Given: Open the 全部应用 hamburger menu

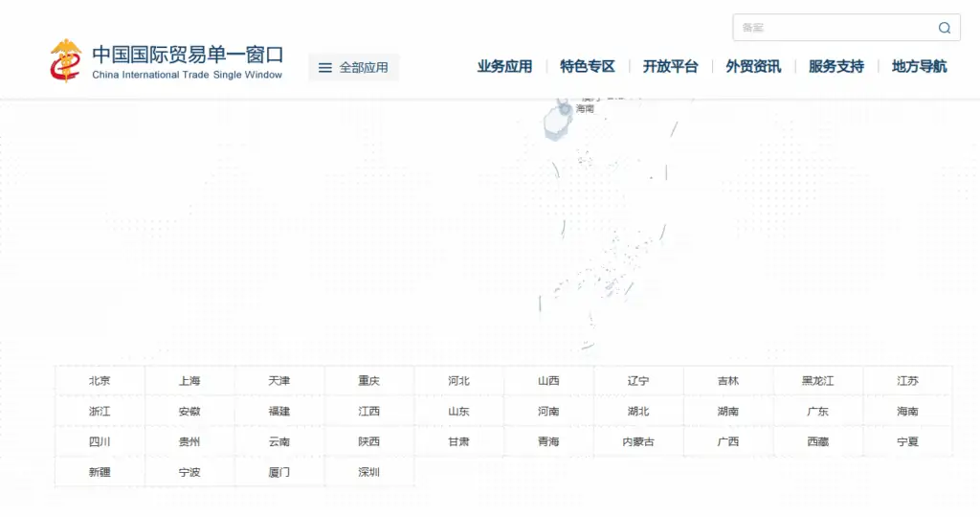Looking at the screenshot, I should coord(353,67).
